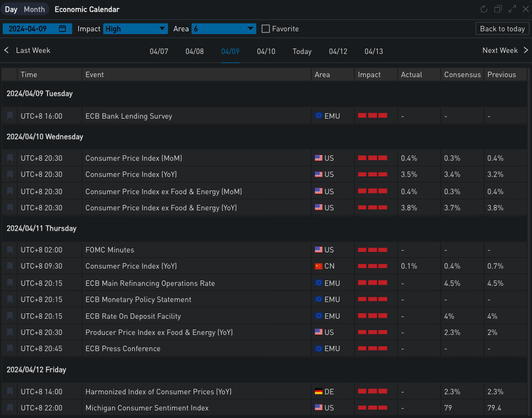Expand the Area dropdown
Screen dimensions: 532x418
pyautogui.click(x=223, y=29)
